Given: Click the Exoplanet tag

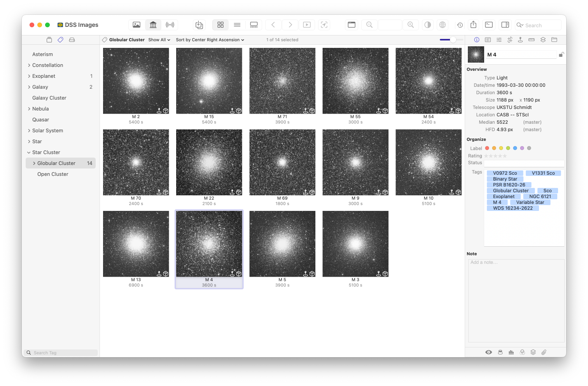Looking at the screenshot, I should tap(504, 197).
